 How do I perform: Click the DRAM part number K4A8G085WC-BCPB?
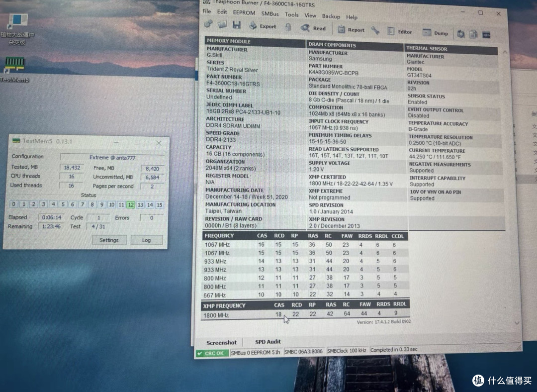[x=333, y=73]
